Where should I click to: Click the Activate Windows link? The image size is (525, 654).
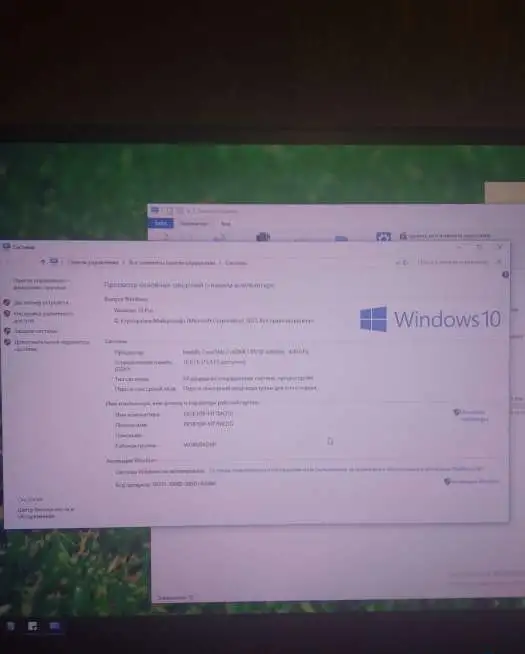point(472,481)
